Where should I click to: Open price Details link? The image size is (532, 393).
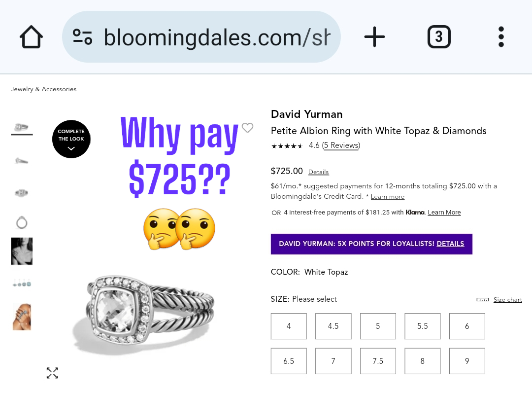pyautogui.click(x=318, y=172)
